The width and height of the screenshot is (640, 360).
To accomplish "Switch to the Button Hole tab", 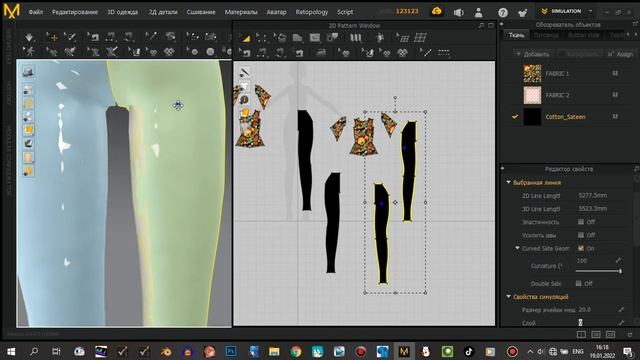I will point(584,35).
